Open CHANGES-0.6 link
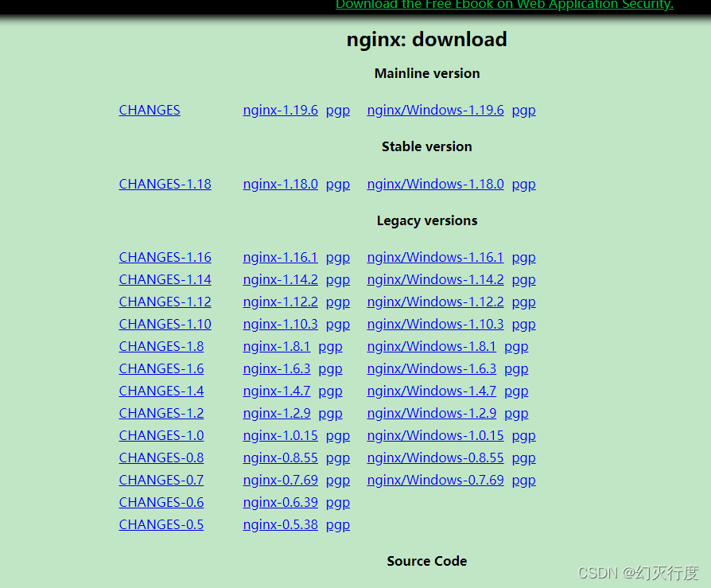 coord(161,502)
